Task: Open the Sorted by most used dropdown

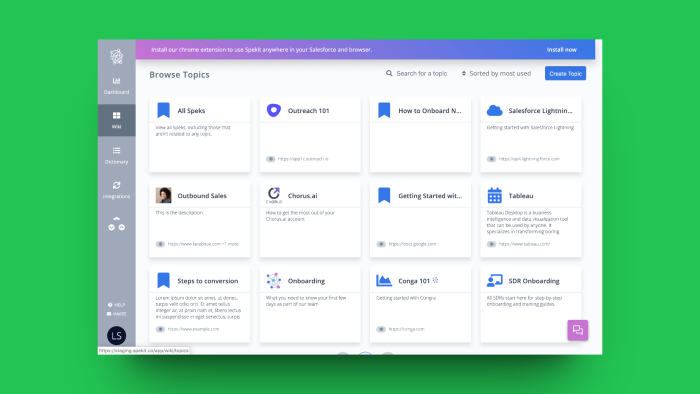Action: pyautogui.click(x=496, y=74)
